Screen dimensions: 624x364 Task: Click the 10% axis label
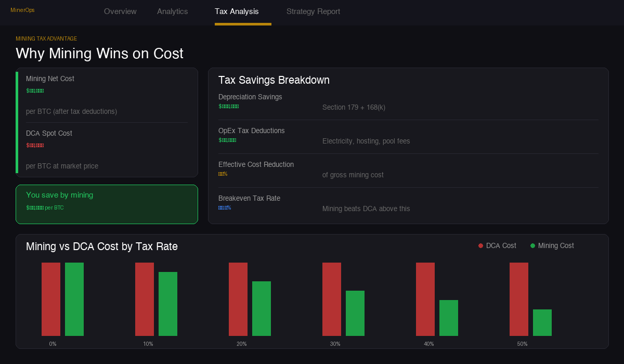pos(148,344)
